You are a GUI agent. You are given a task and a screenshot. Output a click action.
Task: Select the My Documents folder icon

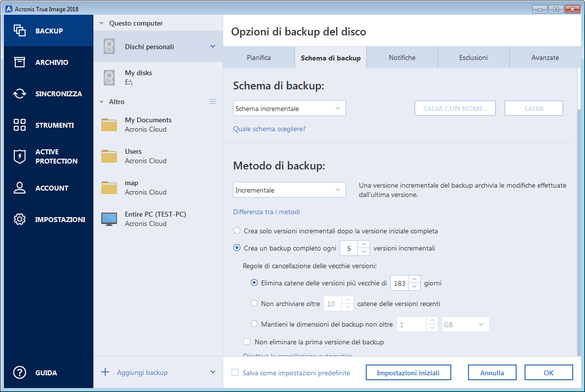[x=109, y=125]
